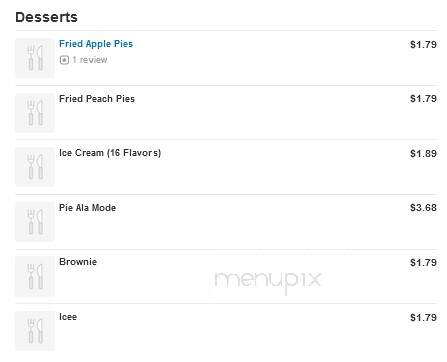
Task: Click the Fried Peach Pies fork-and-knife icon
Action: (35, 113)
